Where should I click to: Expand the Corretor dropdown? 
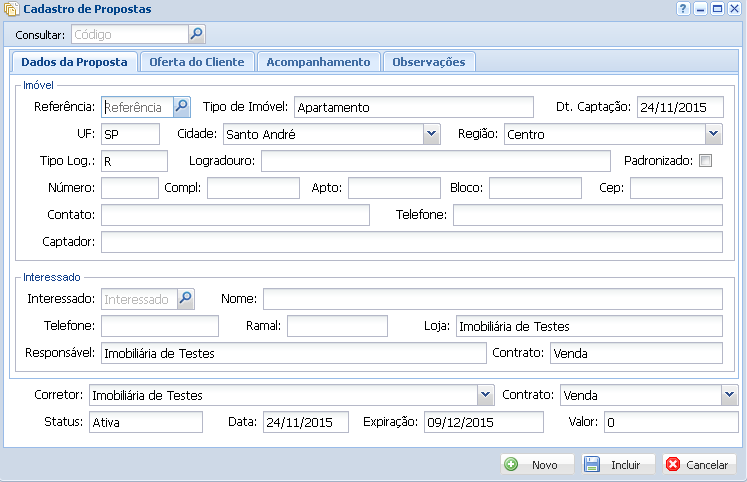click(x=485, y=395)
